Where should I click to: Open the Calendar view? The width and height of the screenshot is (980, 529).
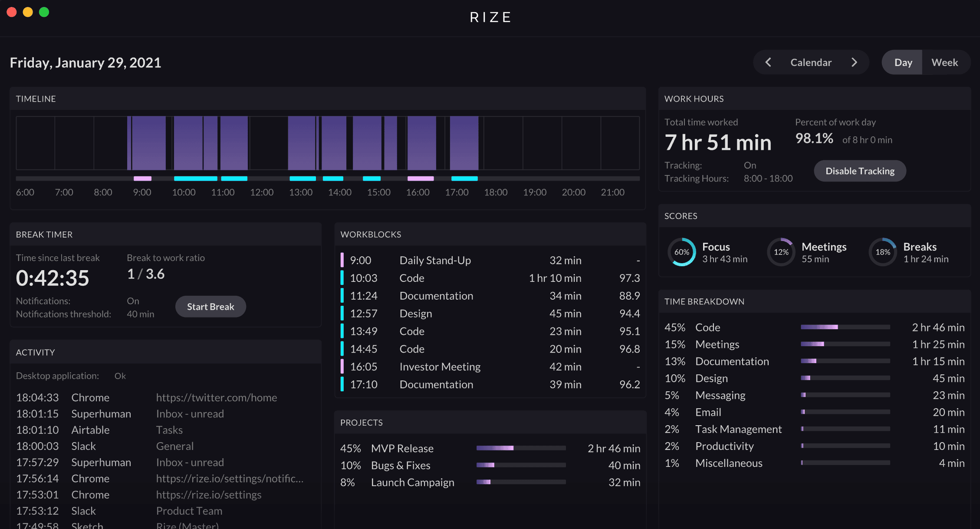pos(811,62)
